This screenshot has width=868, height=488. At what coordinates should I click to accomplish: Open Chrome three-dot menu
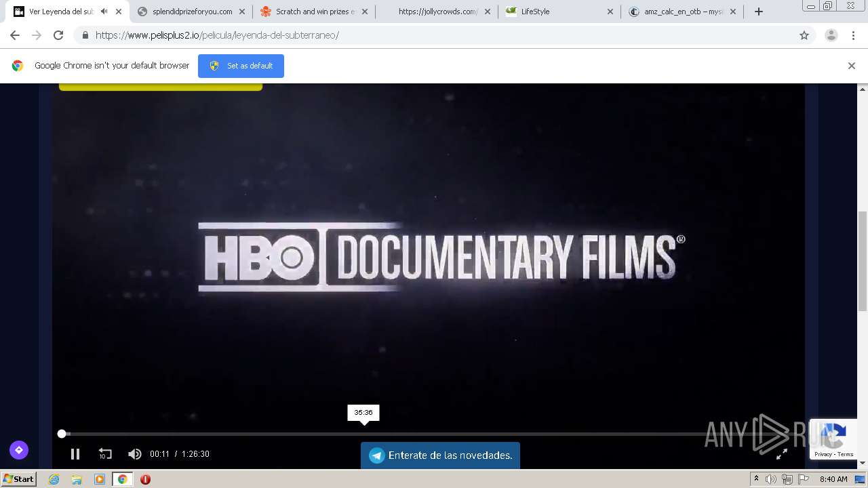(x=853, y=35)
